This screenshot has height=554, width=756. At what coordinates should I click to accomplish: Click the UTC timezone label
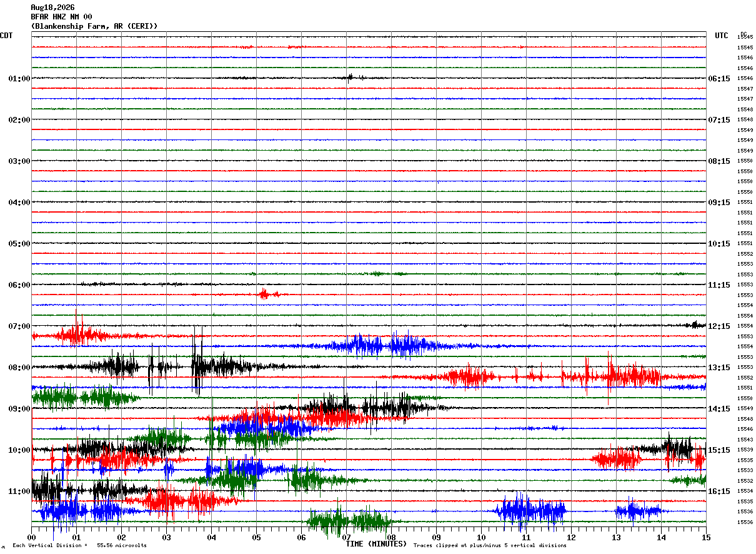[722, 36]
